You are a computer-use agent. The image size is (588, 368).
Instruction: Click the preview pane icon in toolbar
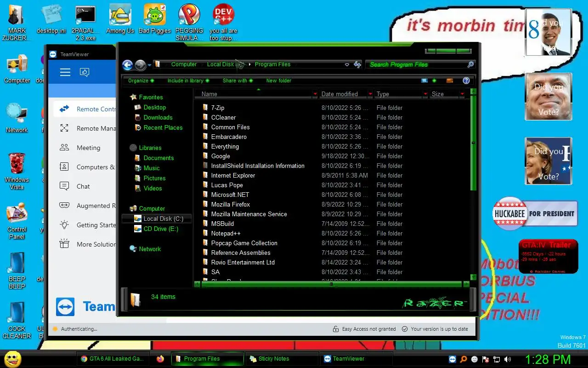450,80
